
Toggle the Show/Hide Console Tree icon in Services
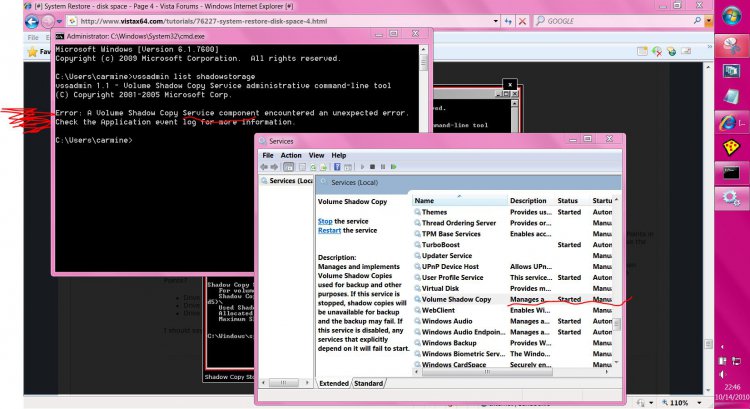pyautogui.click(x=288, y=166)
